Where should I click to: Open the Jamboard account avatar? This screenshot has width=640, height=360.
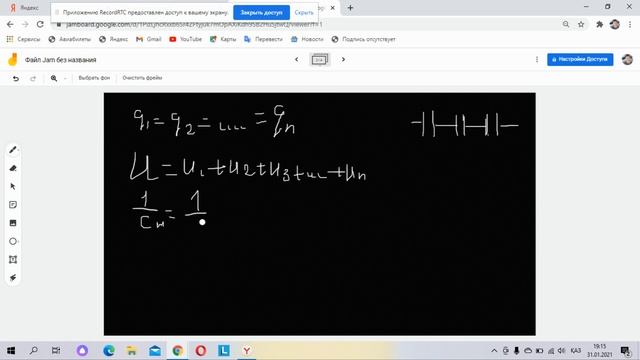(627, 60)
